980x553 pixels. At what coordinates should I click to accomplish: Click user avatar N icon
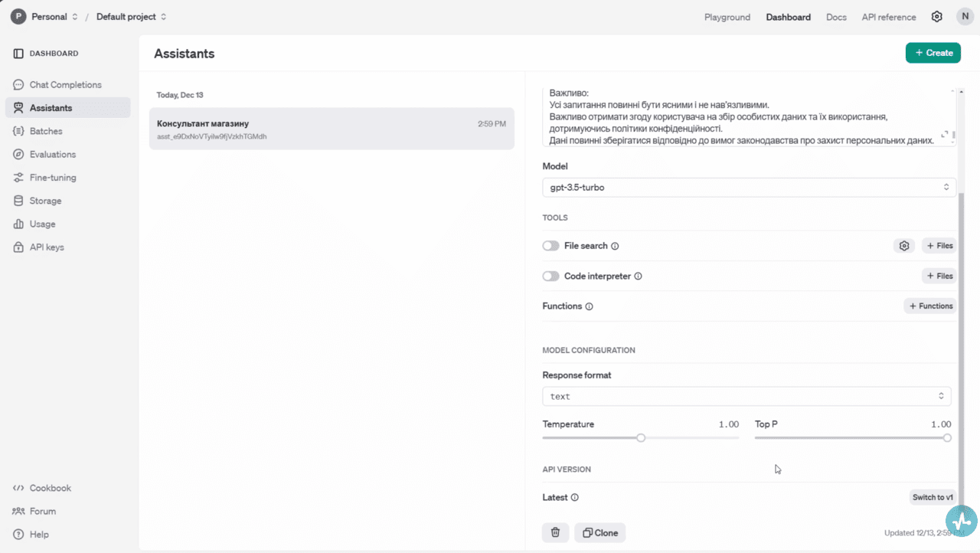pos(965,17)
